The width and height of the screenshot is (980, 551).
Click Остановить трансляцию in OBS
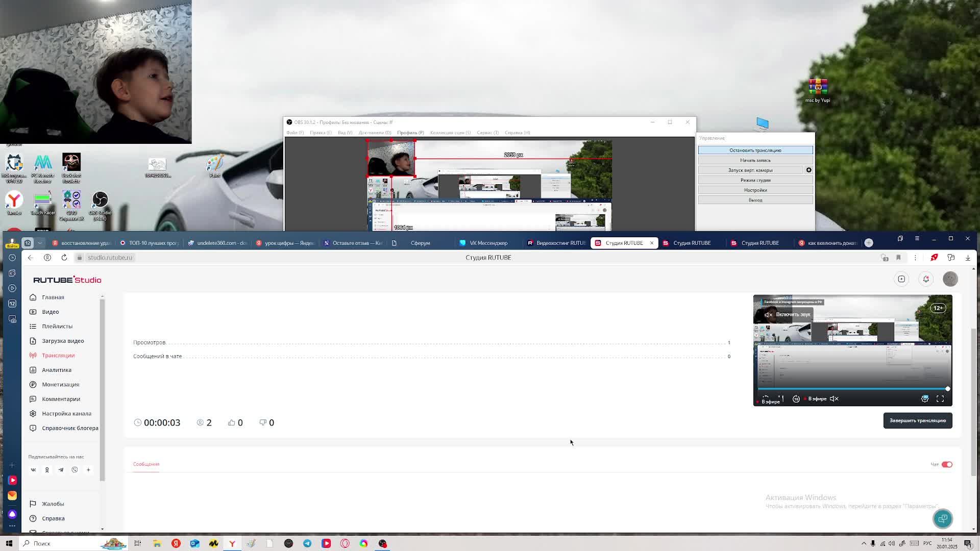click(755, 150)
